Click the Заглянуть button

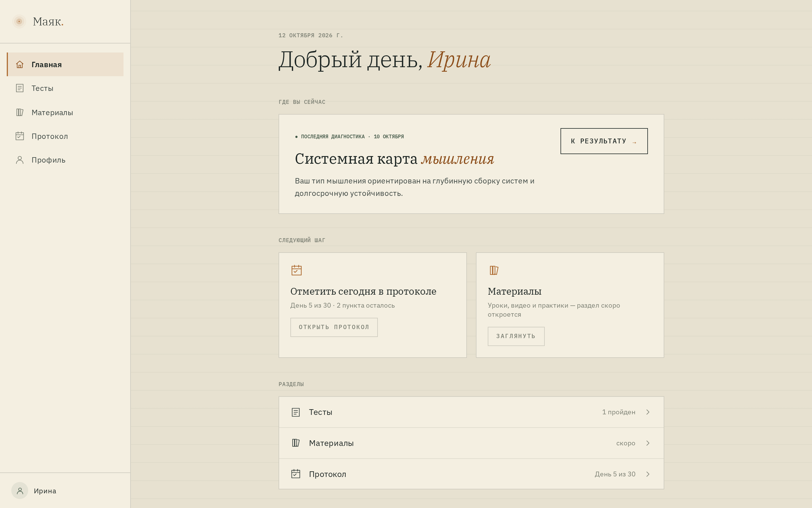tap(516, 336)
